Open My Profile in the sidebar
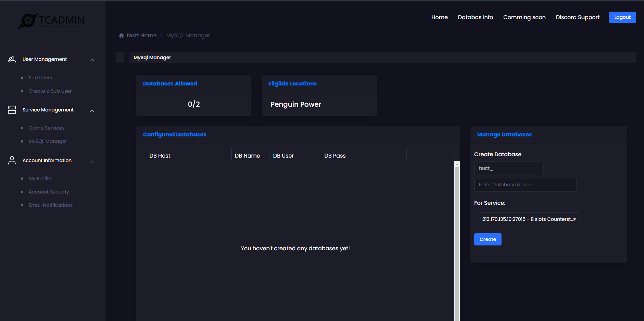The width and height of the screenshot is (644, 321). [40, 178]
